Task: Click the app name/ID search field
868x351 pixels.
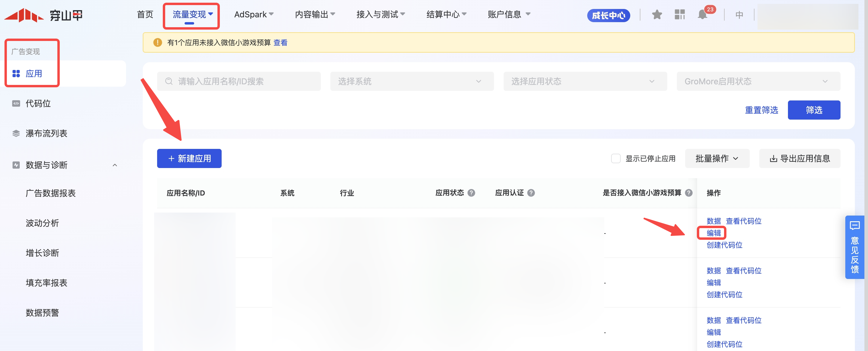Action: click(x=239, y=81)
